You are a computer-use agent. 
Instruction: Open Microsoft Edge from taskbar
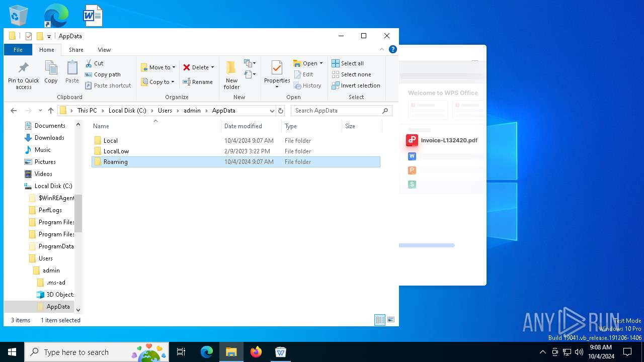click(207, 352)
